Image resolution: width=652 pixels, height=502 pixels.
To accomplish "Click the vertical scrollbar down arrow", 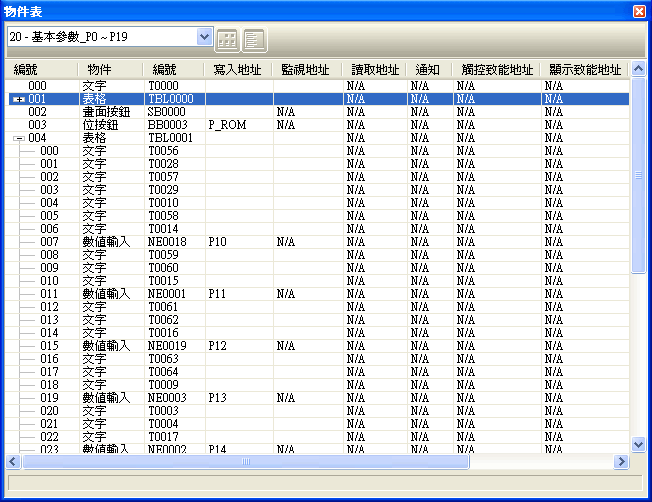I will pyautogui.click(x=638, y=444).
